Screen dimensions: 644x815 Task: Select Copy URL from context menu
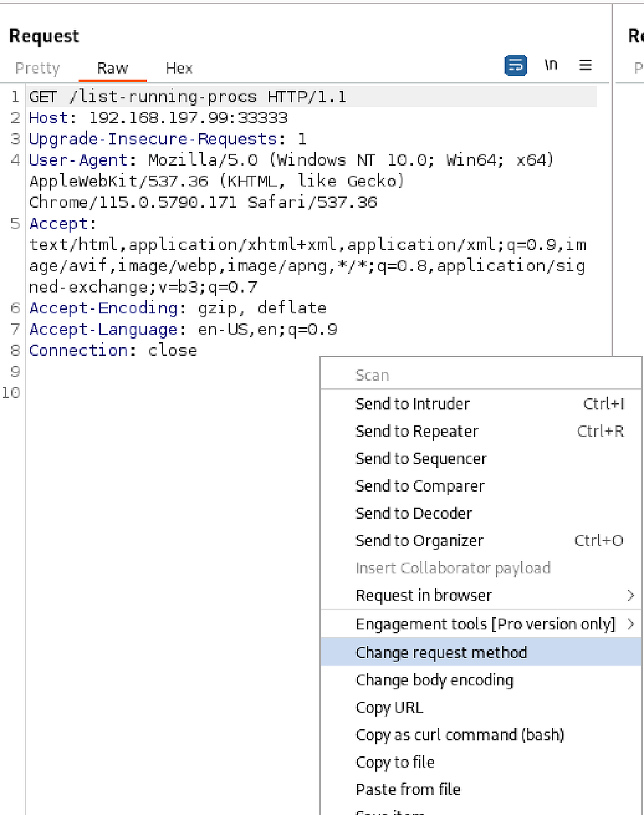point(481,707)
